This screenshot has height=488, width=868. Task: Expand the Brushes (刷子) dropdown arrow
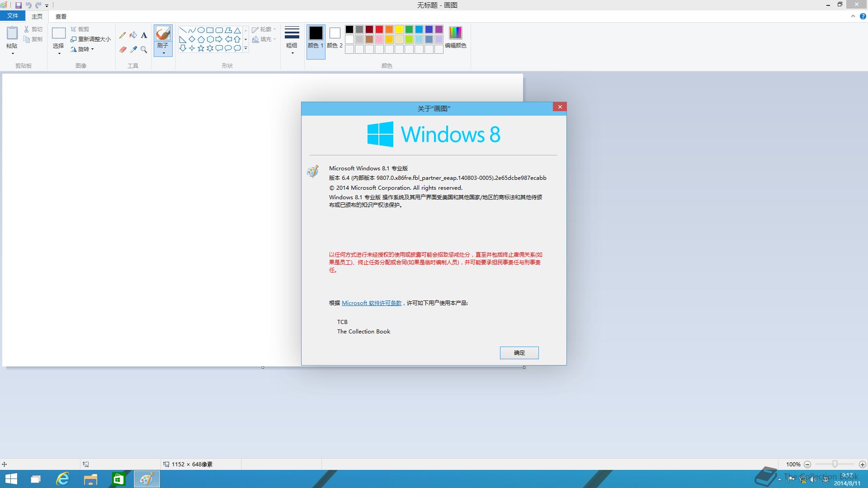163,53
